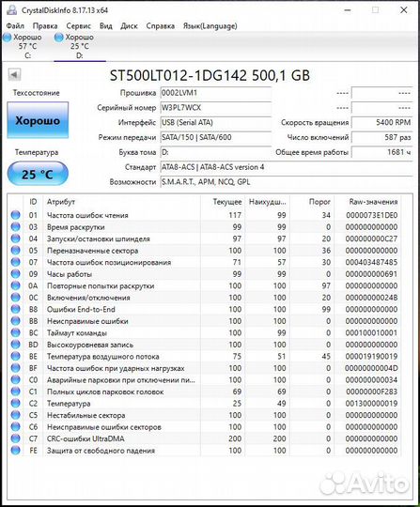Screen dimensions: 420x507
Task: Click the Режим передачи field SATA/150 | SATA/600
Action: click(x=215, y=137)
